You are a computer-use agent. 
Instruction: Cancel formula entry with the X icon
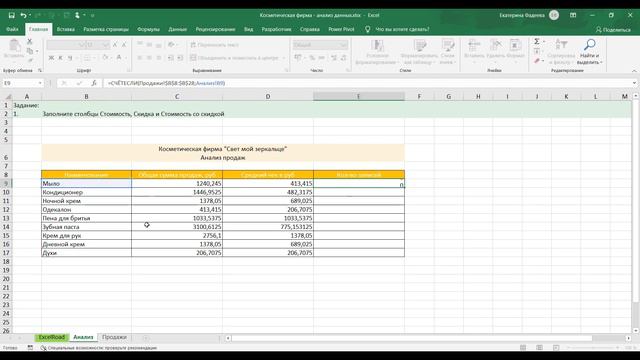tap(64, 83)
